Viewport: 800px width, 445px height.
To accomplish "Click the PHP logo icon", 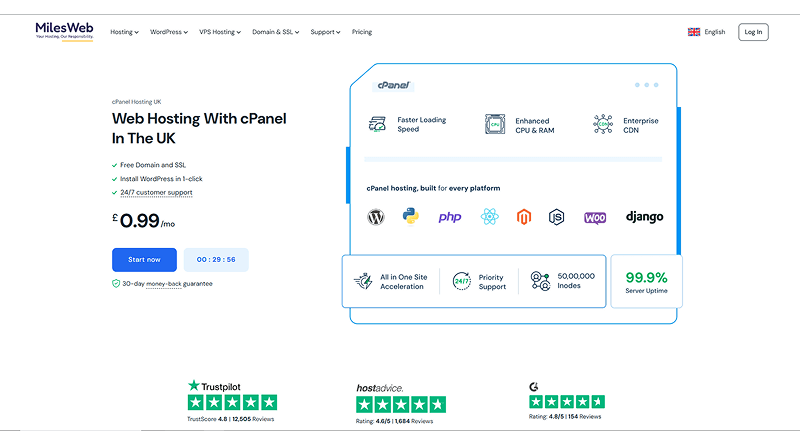I will [450, 217].
